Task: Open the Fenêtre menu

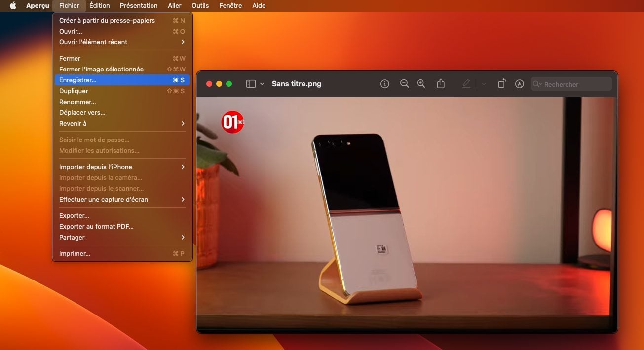Action: (x=230, y=6)
